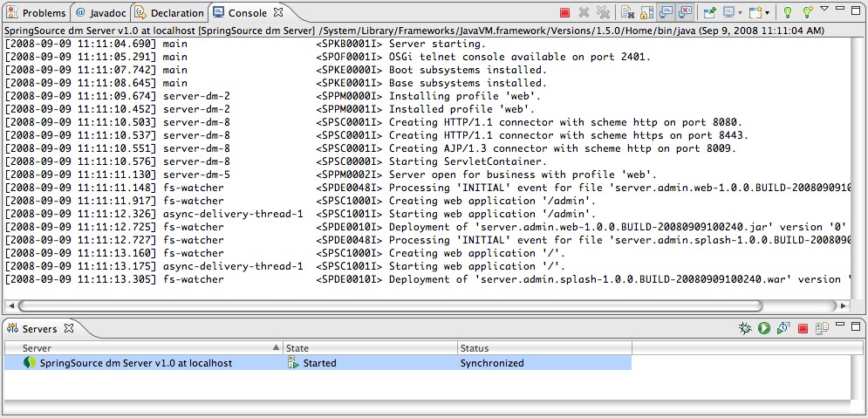This screenshot has width=868, height=418.
Task: Click the AJP/1.3 port 8009 connector line
Action: tap(371, 148)
